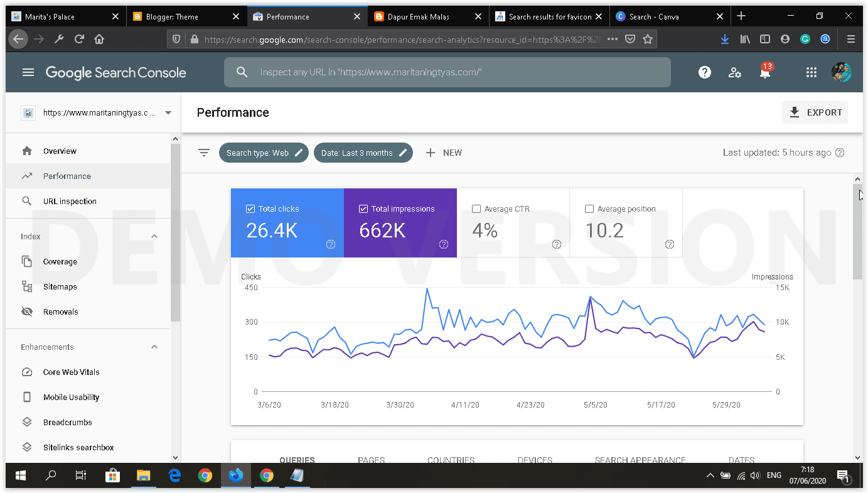Click help icon on Total impressions card
The width and height of the screenshot is (868, 493).
(444, 244)
